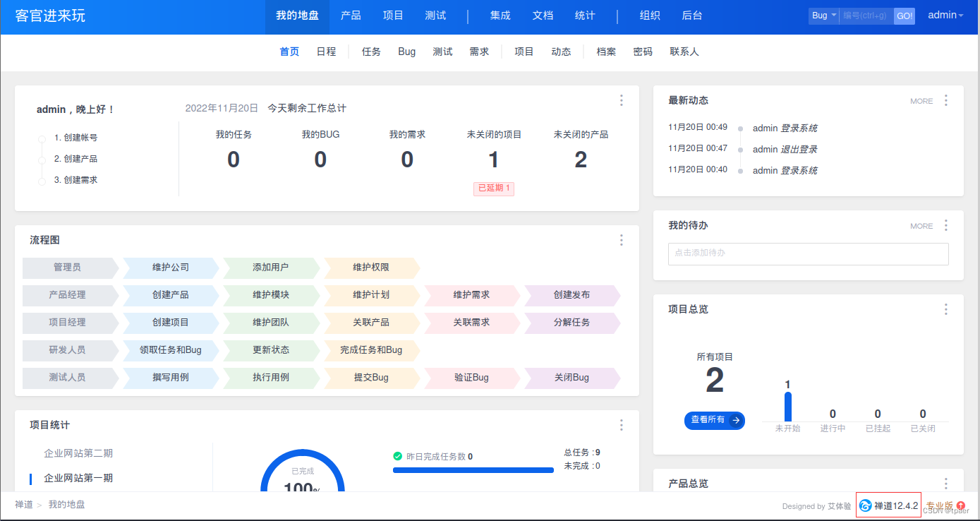Viewport: 980px width, 521px height.
Task: Click the arrow icon in 查看所有 button
Action: [736, 420]
